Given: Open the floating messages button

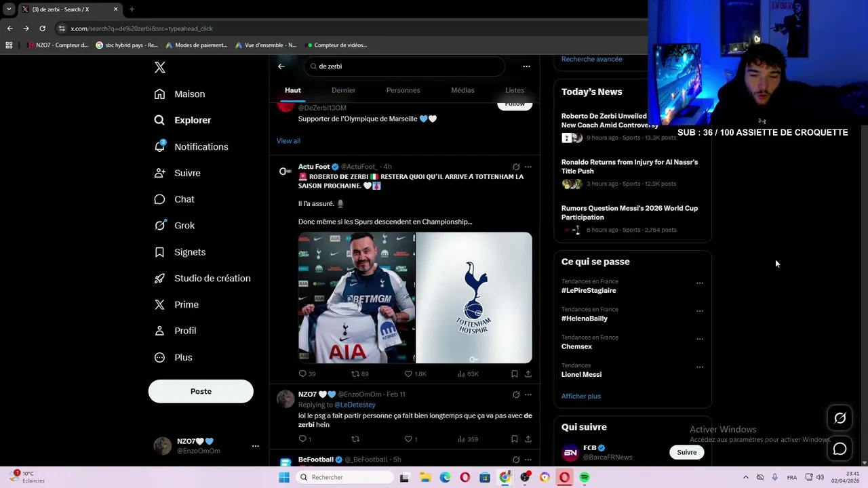Looking at the screenshot, I should [840, 449].
